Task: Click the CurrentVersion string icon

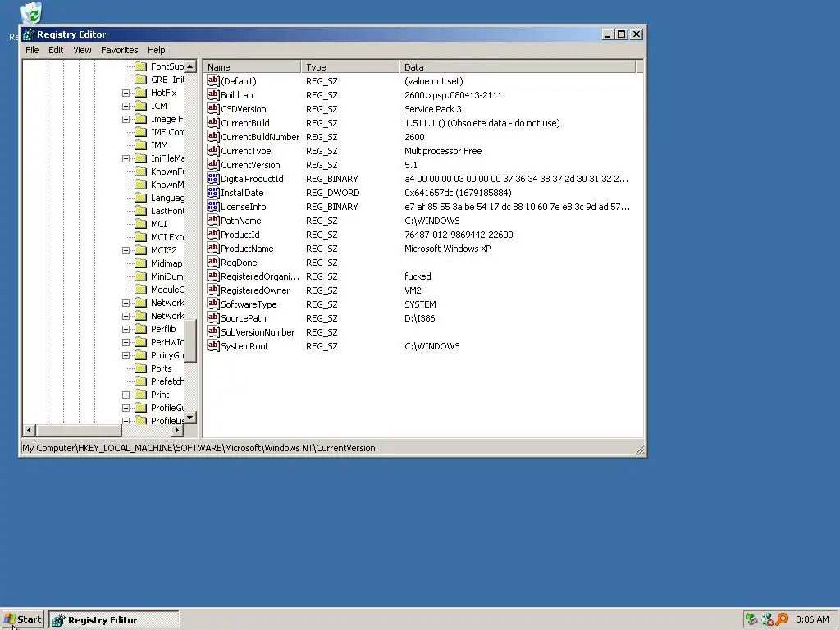Action: [213, 164]
